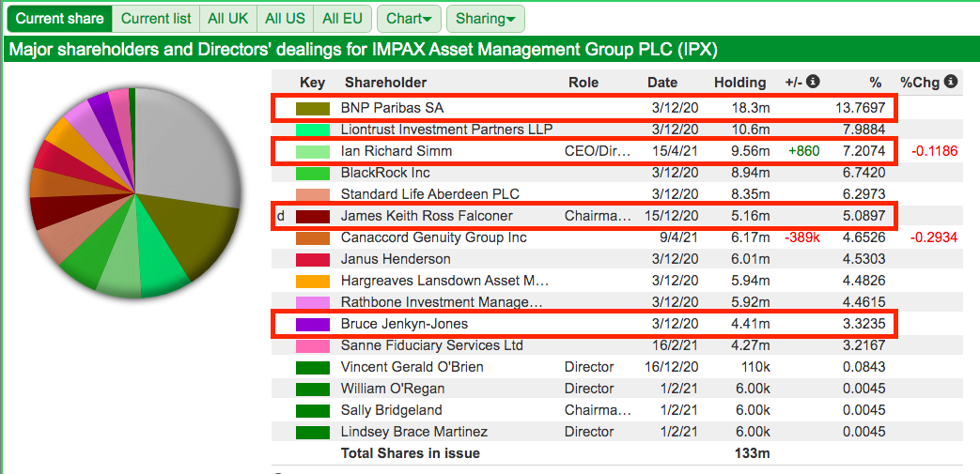Click the CEO/Dir… role cell

[x=599, y=152]
